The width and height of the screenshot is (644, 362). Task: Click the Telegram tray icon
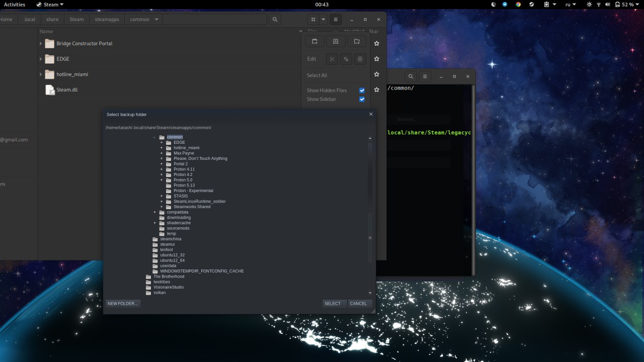(505, 5)
